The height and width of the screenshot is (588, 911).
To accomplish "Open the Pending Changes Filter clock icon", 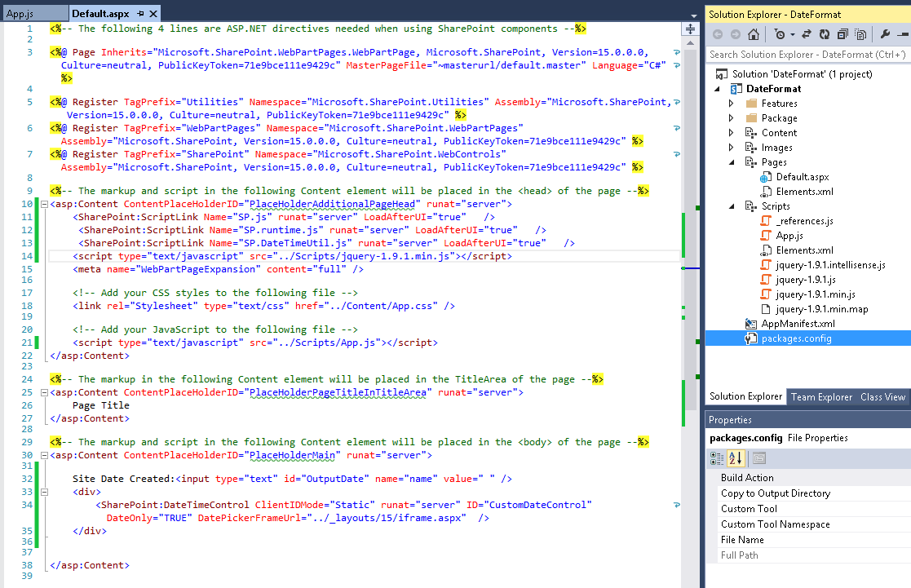I will coord(780,34).
